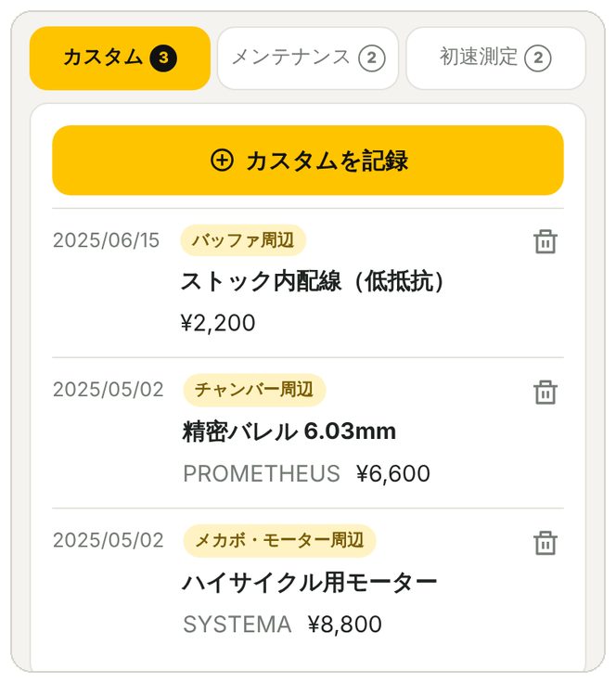Click the PROMETHEUS brand label
This screenshot has height=683, width=616.
(262, 473)
